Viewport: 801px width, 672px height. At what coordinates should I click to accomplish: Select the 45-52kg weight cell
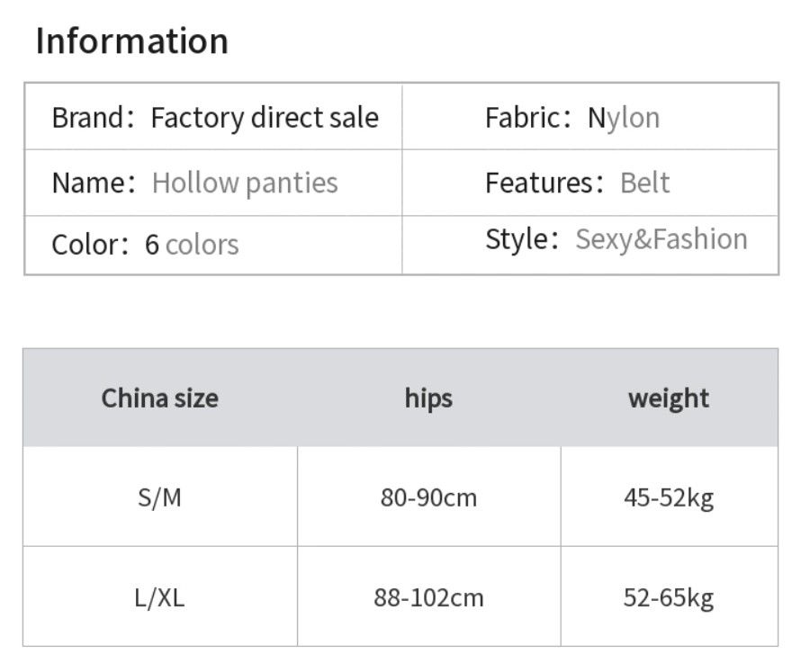[669, 497]
